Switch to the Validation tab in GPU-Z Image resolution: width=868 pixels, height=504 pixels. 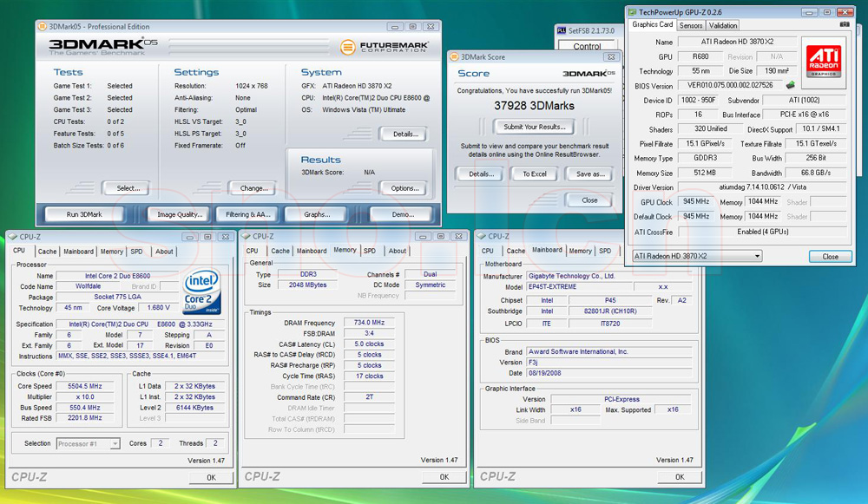click(x=722, y=25)
